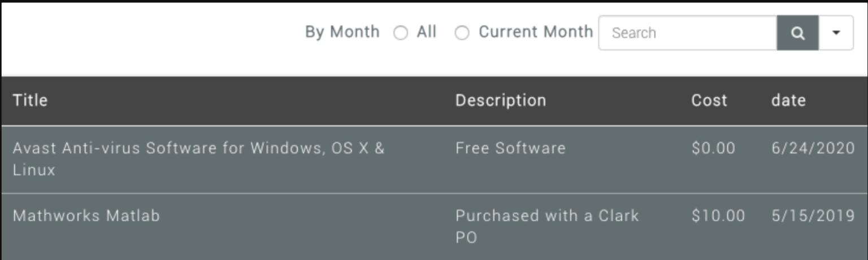This screenshot has height=260, width=868.
Task: Sort by the Title column header
Action: 30,101
